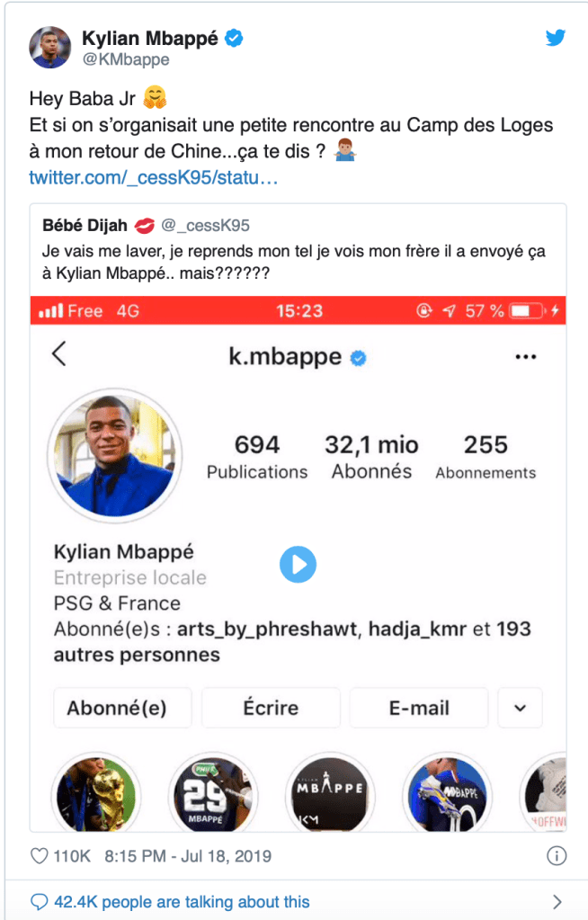Click the E-mail button
Image resolution: width=588 pixels, height=920 pixels.
click(418, 708)
